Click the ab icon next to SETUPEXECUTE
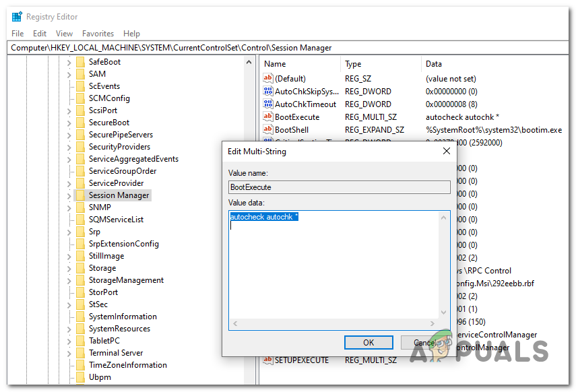576x392 pixels. [268, 360]
